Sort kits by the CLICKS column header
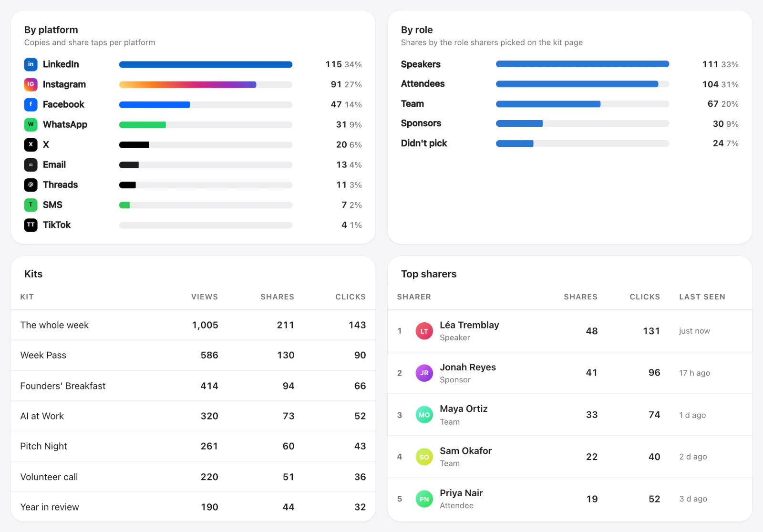763x532 pixels. [x=351, y=297]
